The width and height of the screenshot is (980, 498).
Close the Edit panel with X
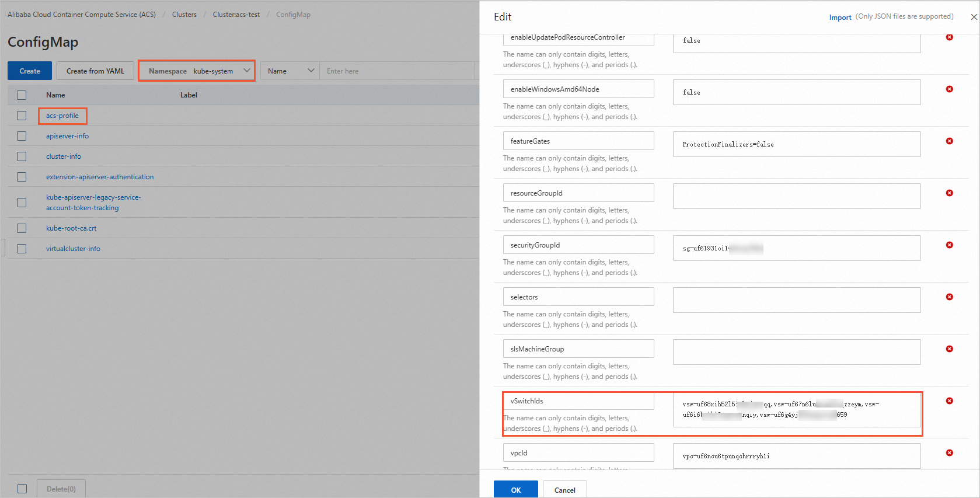click(x=974, y=17)
